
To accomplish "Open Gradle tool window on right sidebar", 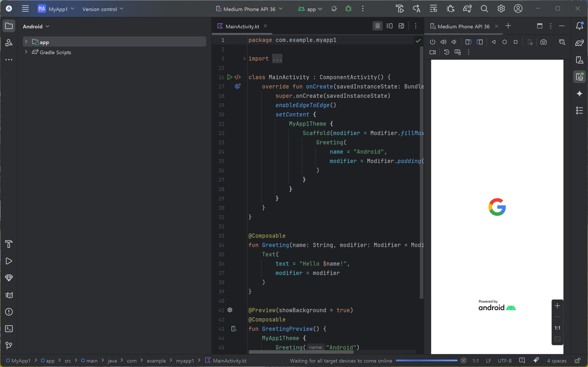I will pyautogui.click(x=580, y=43).
